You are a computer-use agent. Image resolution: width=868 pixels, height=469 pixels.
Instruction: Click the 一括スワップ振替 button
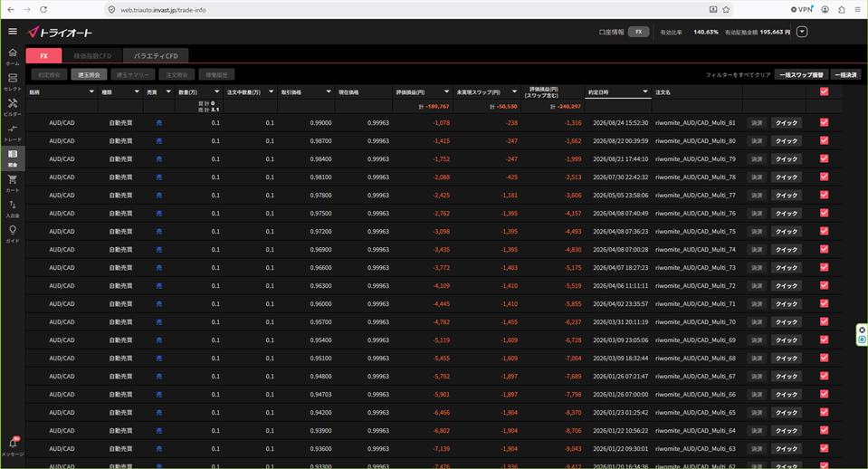point(801,75)
